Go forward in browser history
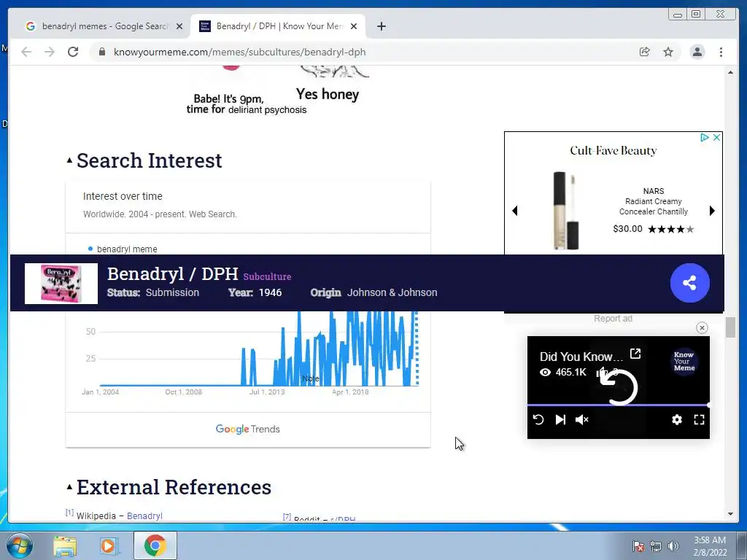The width and height of the screenshot is (747, 560). [50, 52]
